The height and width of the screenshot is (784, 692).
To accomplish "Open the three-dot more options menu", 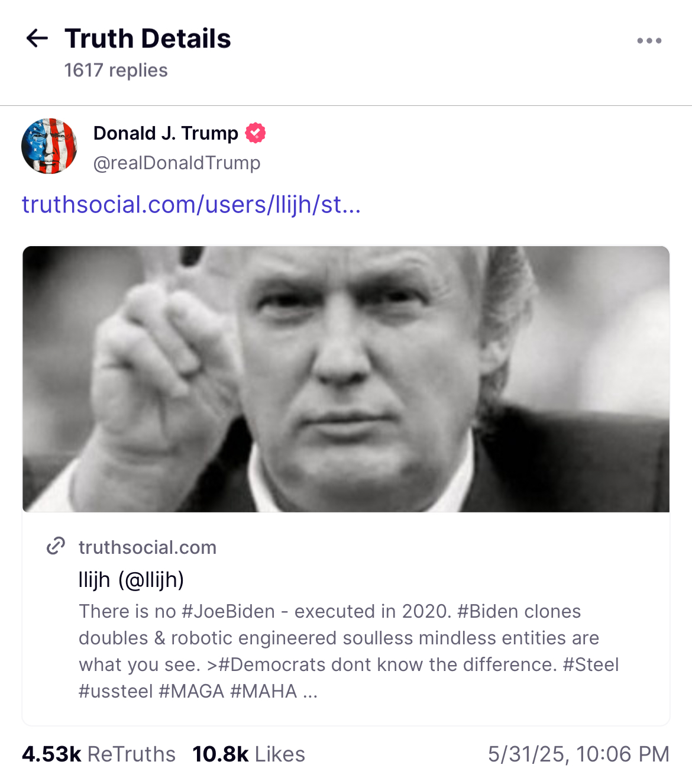I will point(649,41).
